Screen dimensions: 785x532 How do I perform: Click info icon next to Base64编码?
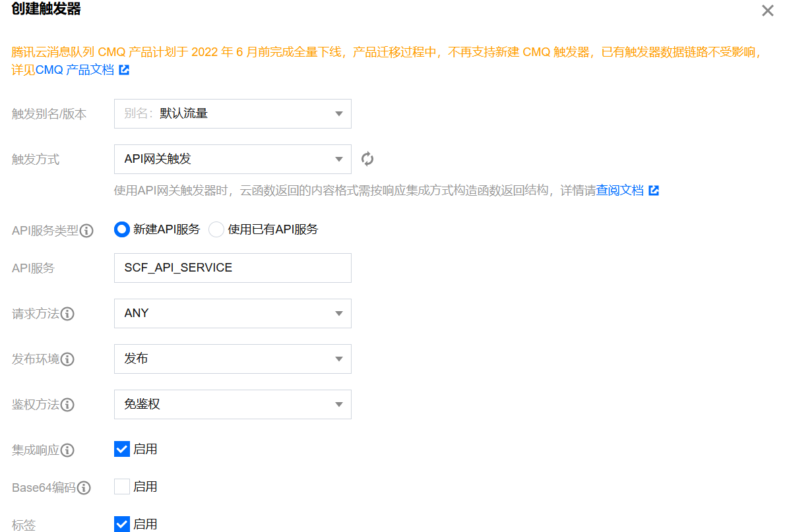pos(84,488)
